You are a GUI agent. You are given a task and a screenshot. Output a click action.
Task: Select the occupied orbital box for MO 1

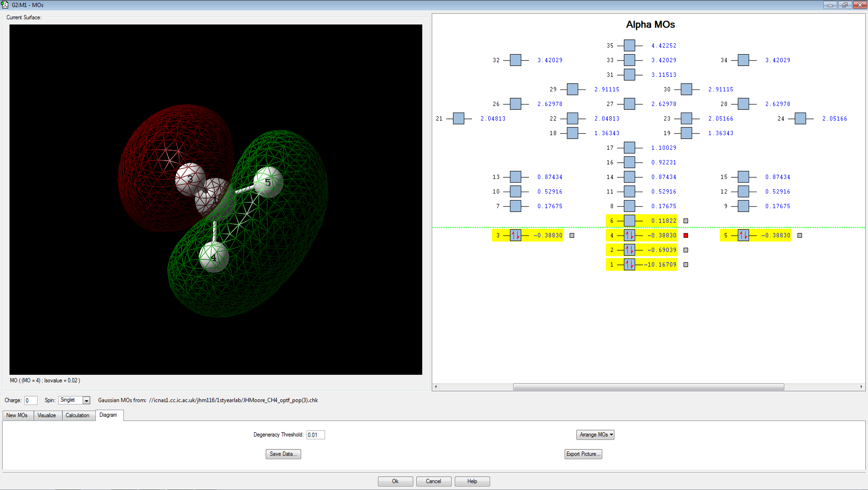click(629, 264)
